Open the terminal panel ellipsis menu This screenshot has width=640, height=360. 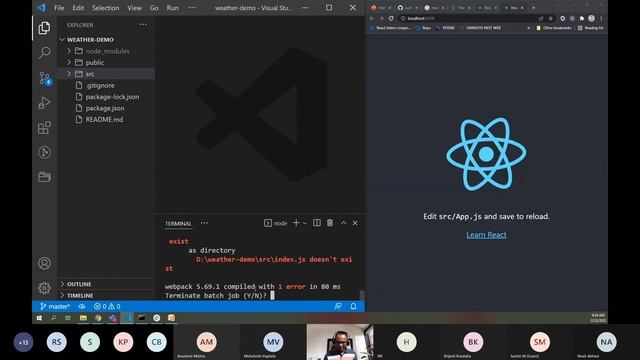tap(204, 223)
